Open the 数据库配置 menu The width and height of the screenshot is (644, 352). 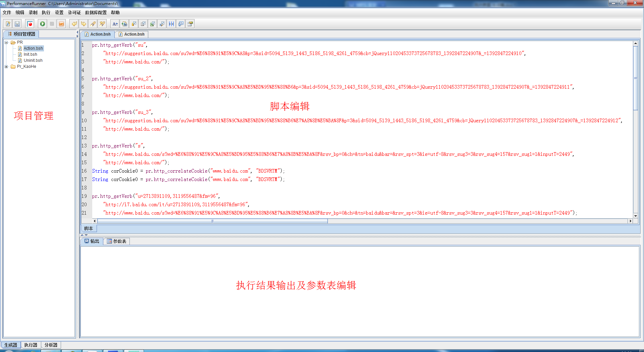point(96,13)
